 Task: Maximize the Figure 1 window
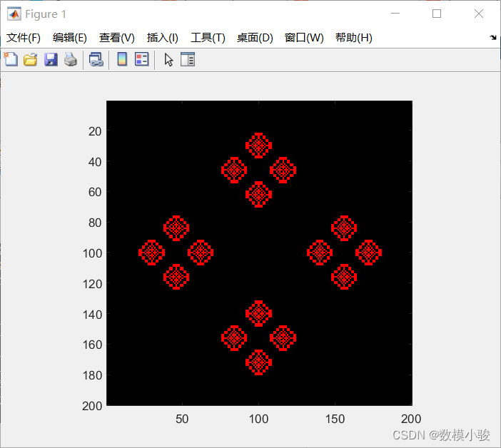[437, 14]
